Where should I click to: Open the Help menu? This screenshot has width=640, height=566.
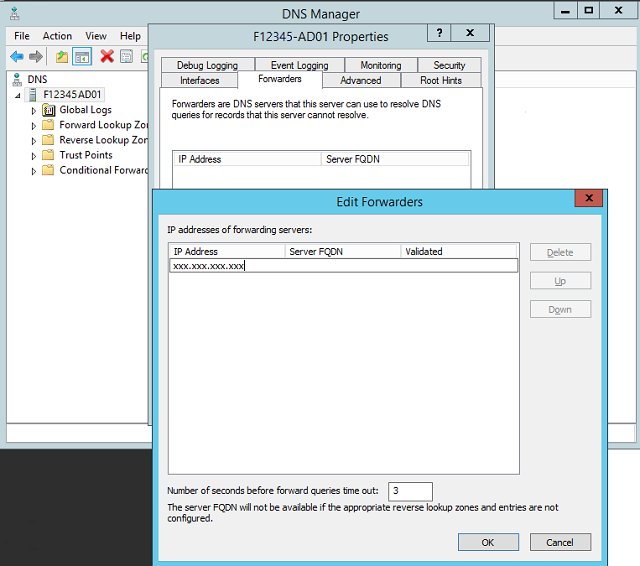pos(130,36)
